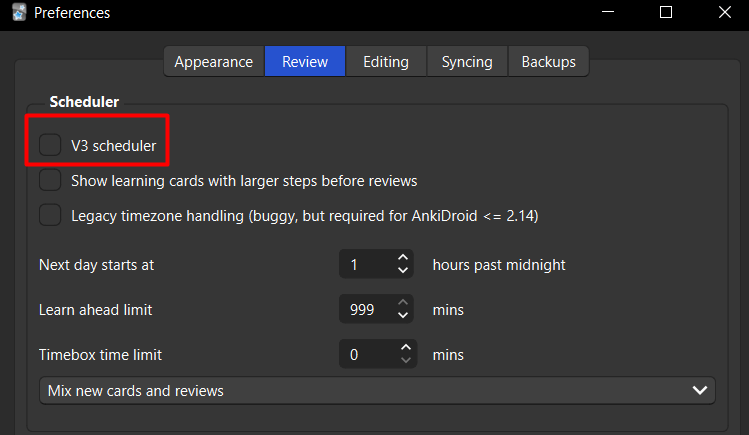Increase the Learn ahead limit value

(403, 303)
